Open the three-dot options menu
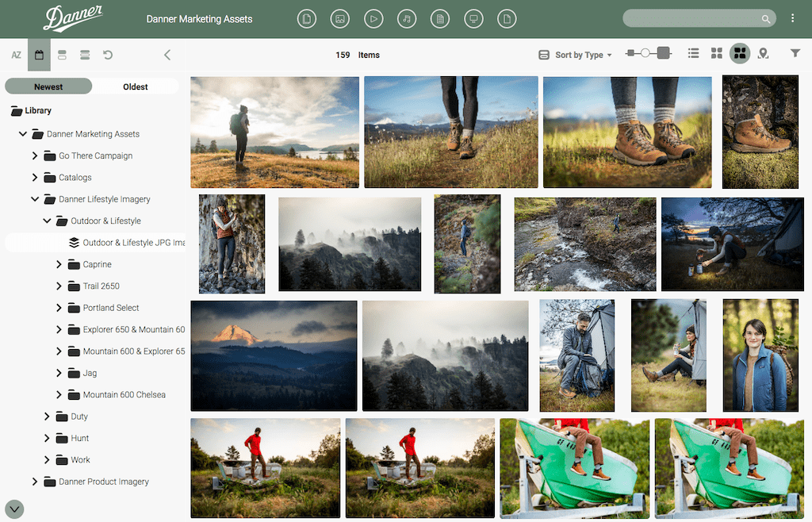The width and height of the screenshot is (812, 522). click(x=792, y=18)
